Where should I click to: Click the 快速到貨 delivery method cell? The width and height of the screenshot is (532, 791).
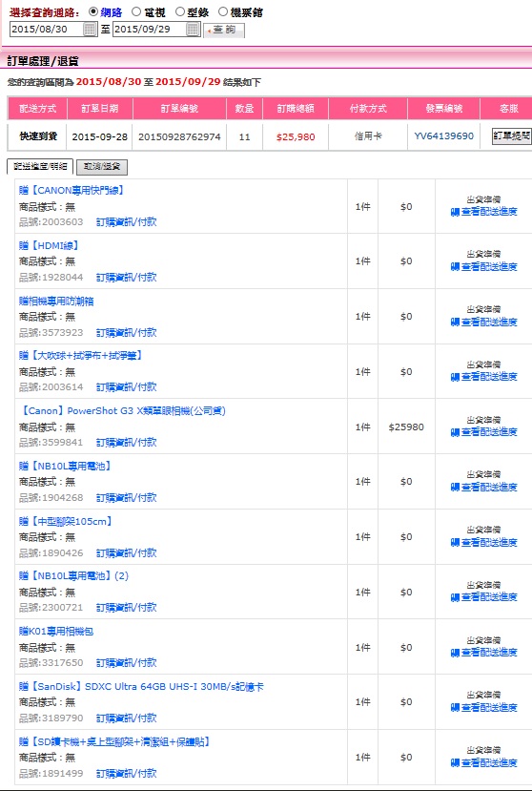[x=38, y=136]
